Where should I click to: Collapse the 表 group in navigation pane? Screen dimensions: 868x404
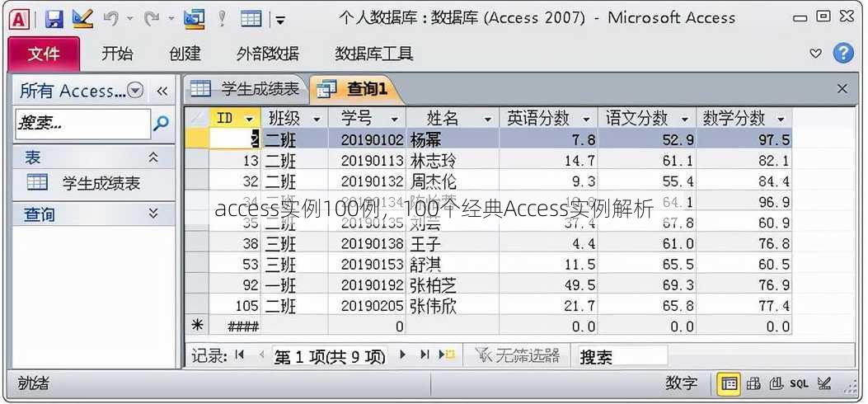pos(154,157)
